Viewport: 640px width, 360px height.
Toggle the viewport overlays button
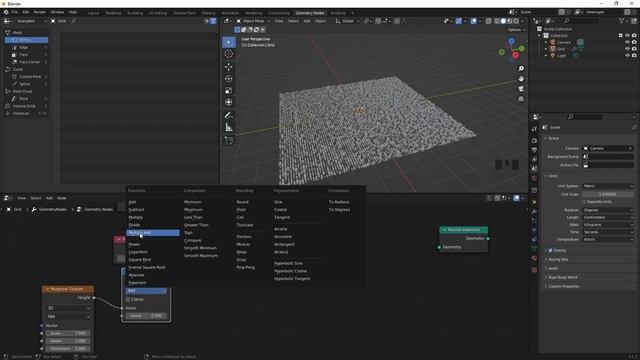pyautogui.click(x=474, y=21)
